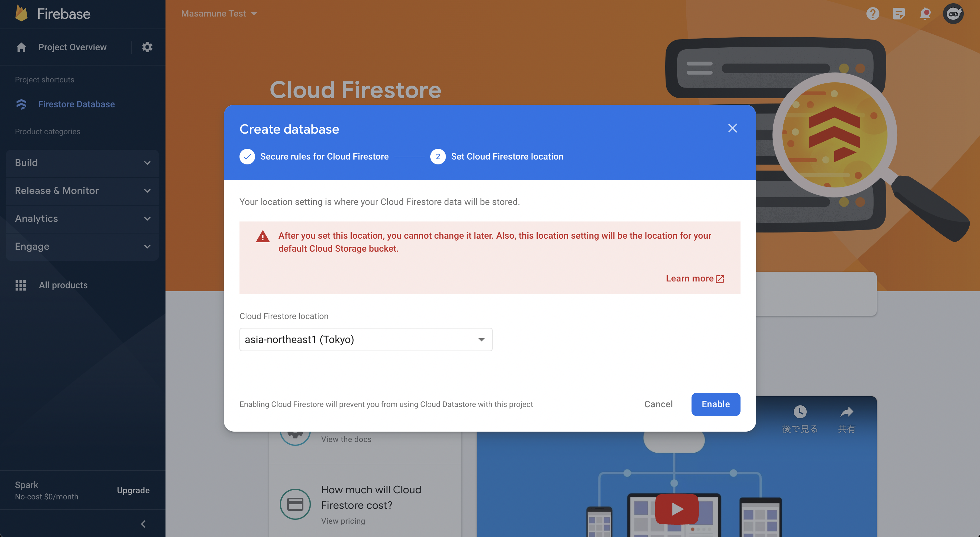Click 'Enabling Cloud Firestore will prevent' note

click(386, 404)
